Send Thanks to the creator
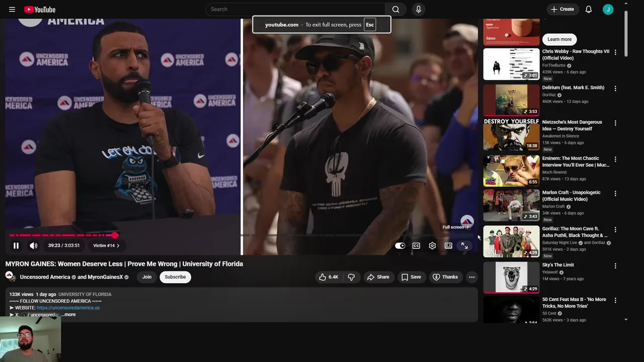This screenshot has width=644, height=362. [446, 277]
